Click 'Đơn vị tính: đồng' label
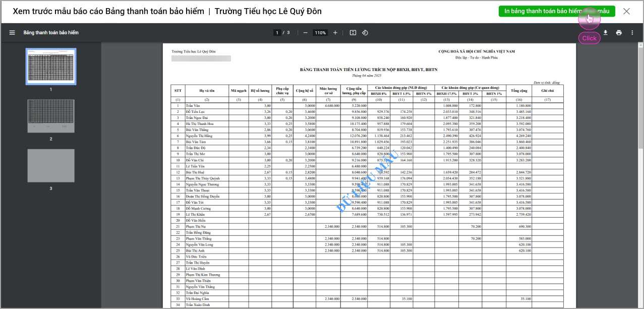 click(547, 82)
